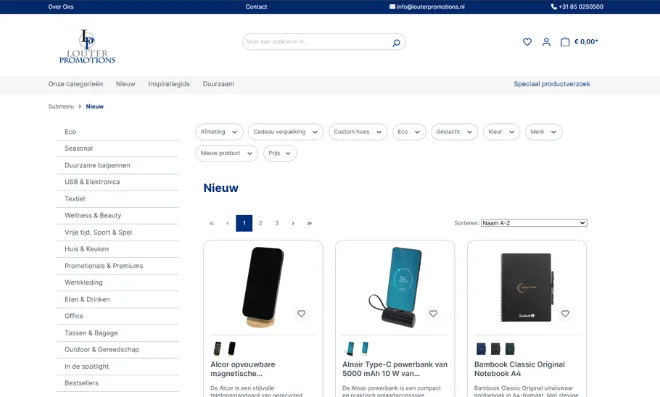This screenshot has height=397, width=660.
Task: Expand the Merk filter
Action: tap(543, 132)
